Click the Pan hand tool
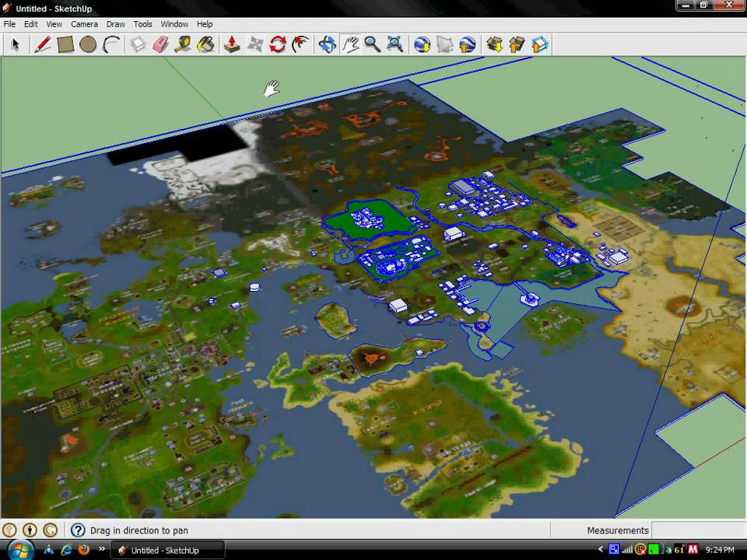This screenshot has width=747, height=560. coord(351,45)
